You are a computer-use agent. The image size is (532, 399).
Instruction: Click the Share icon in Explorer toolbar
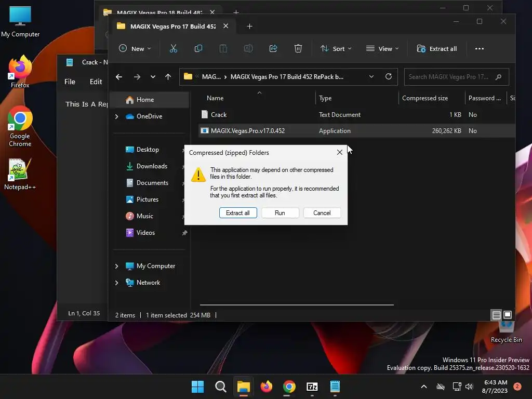(273, 48)
